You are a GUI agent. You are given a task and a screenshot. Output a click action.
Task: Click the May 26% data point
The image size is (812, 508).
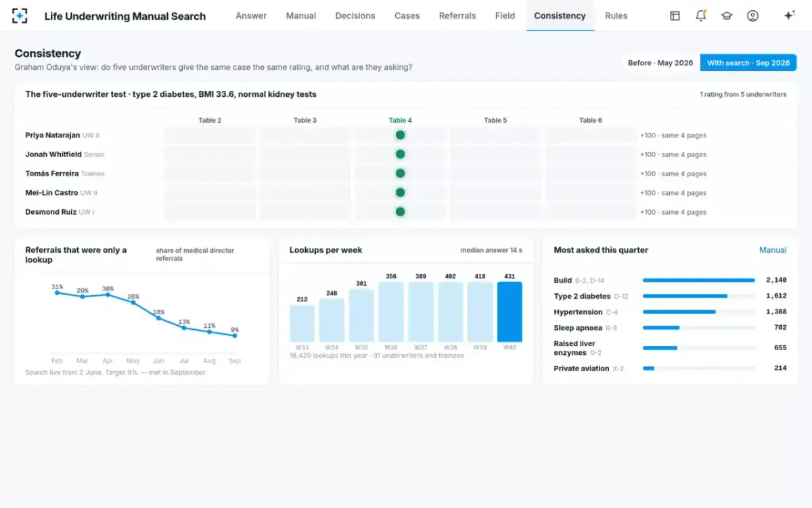click(133, 302)
